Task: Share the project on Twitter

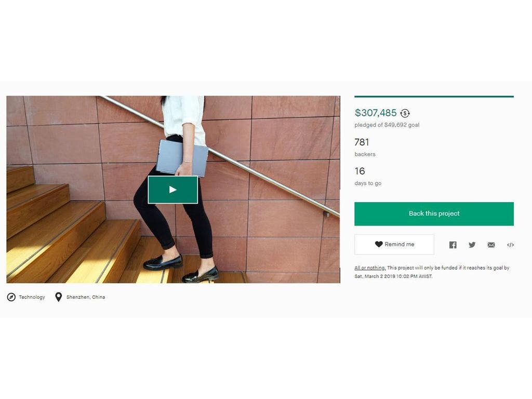Action: click(x=472, y=245)
